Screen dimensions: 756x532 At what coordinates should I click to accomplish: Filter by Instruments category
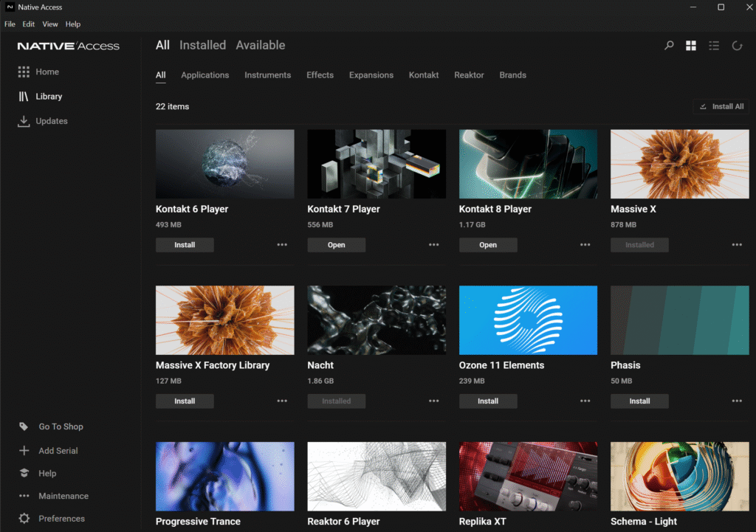coord(267,75)
